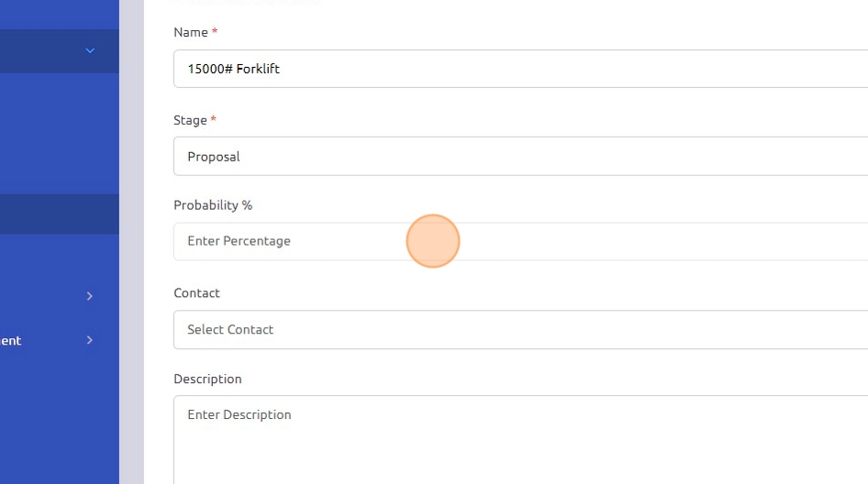Viewport: 868px width, 484px height.
Task: Click the 'Probability %' label
Action: pyautogui.click(x=213, y=205)
